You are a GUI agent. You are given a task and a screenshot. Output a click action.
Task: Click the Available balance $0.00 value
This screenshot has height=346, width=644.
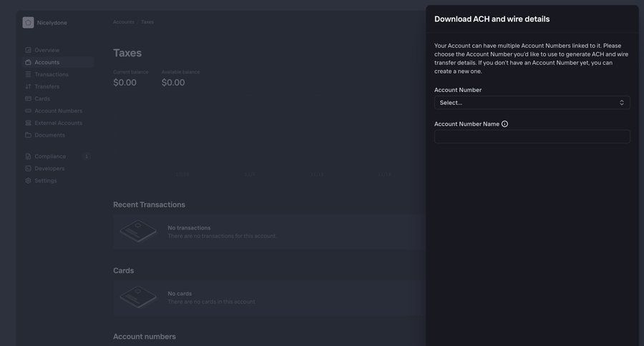coord(173,82)
